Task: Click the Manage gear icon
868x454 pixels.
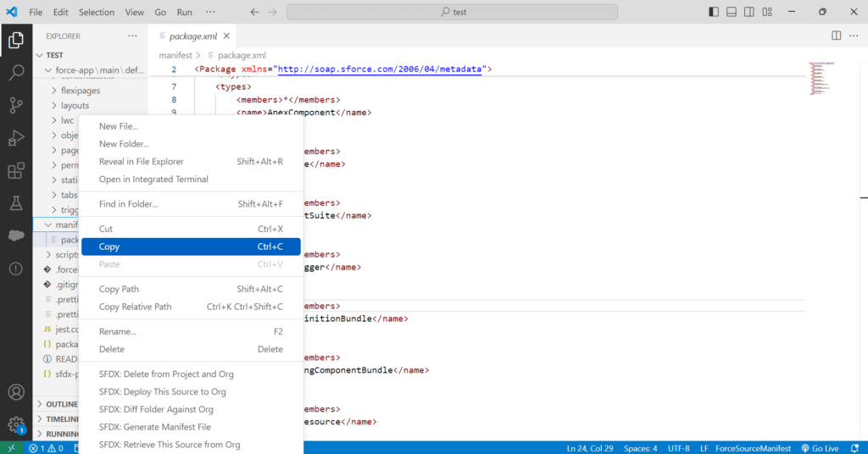Action: tap(15, 424)
